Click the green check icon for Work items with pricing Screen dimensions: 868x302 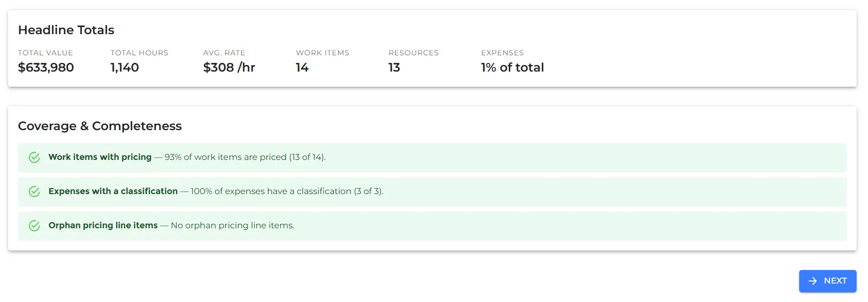tap(34, 157)
